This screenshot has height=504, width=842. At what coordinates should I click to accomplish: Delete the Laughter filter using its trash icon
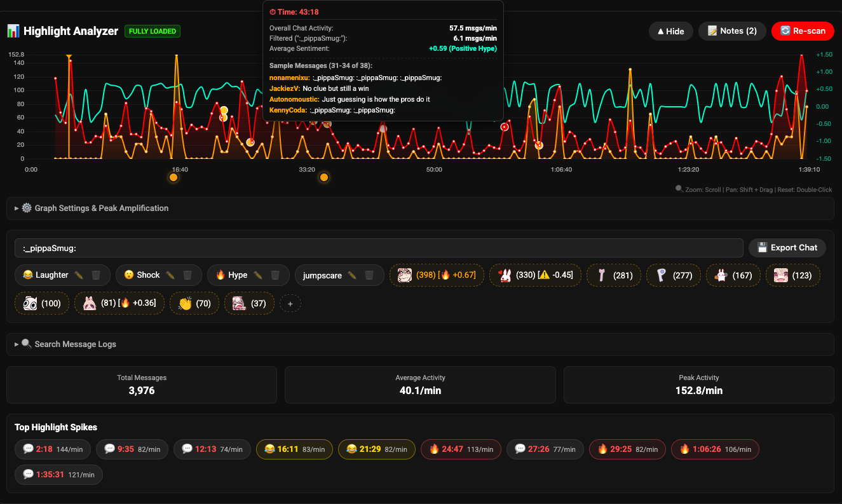pyautogui.click(x=96, y=275)
